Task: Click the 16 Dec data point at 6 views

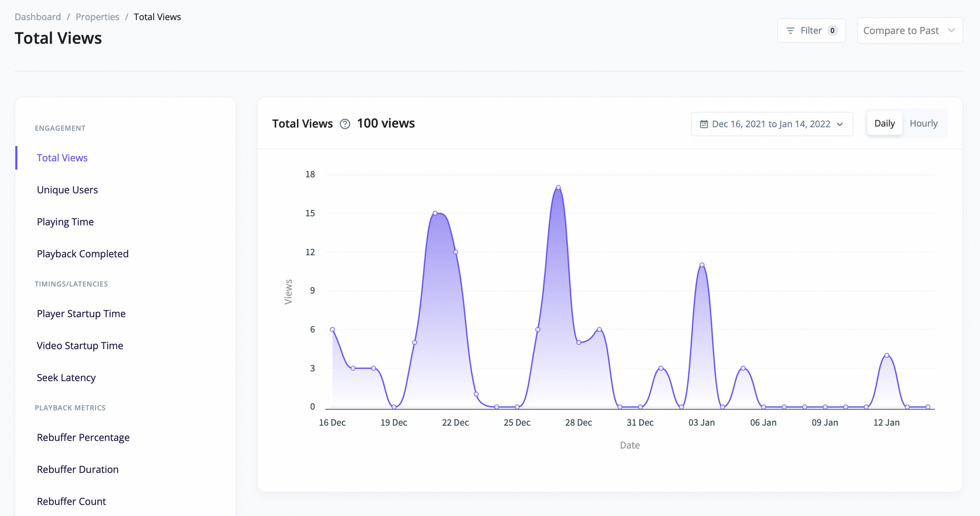Action: (333, 329)
